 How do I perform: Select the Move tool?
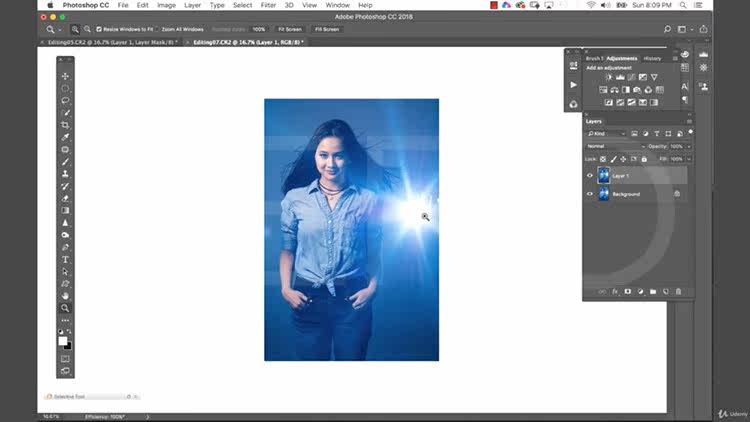coord(66,76)
